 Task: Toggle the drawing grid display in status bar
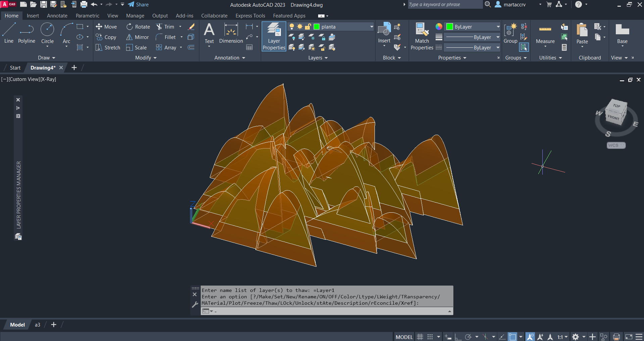click(x=420, y=337)
